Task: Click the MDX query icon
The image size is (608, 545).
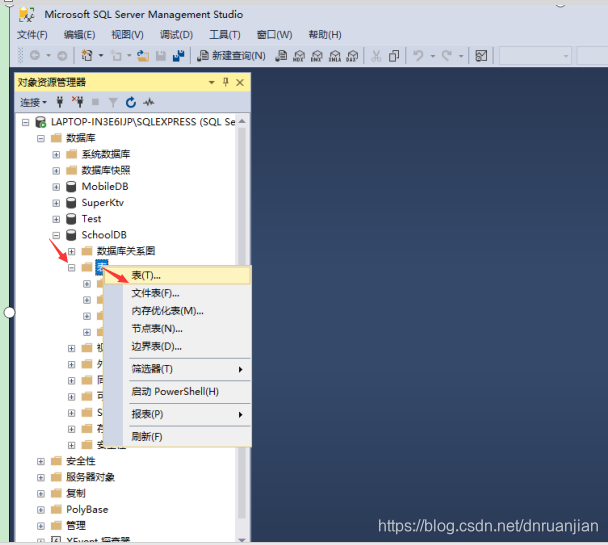Action: click(299, 56)
